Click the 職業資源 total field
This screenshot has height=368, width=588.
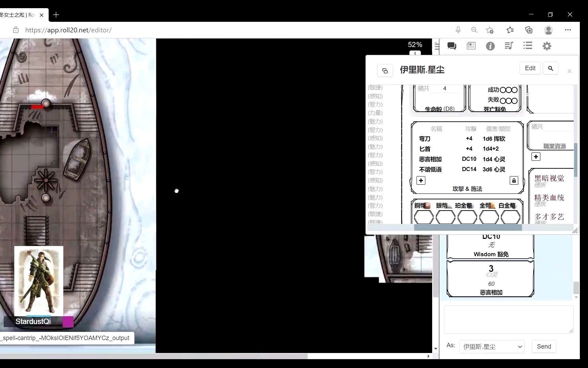(x=558, y=127)
